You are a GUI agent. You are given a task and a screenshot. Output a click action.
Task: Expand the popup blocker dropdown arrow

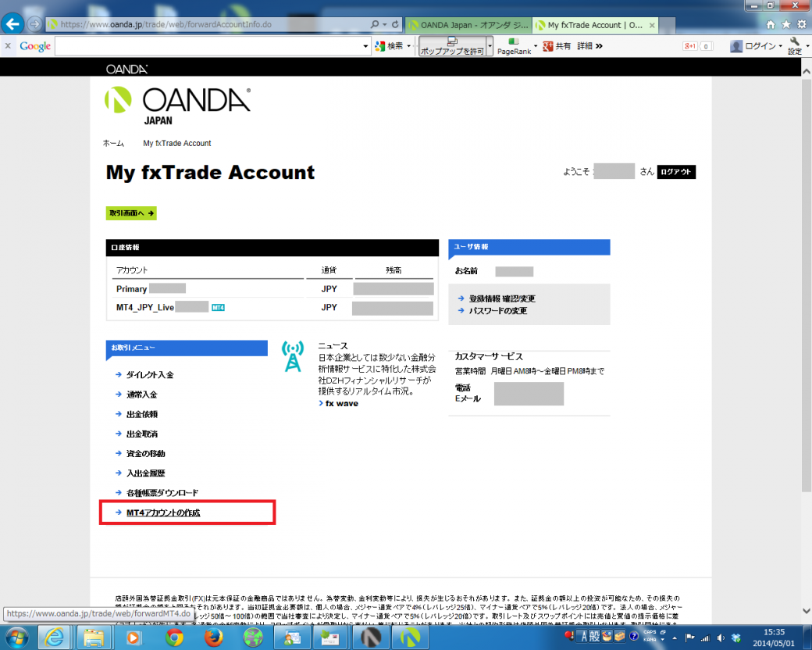490,46
